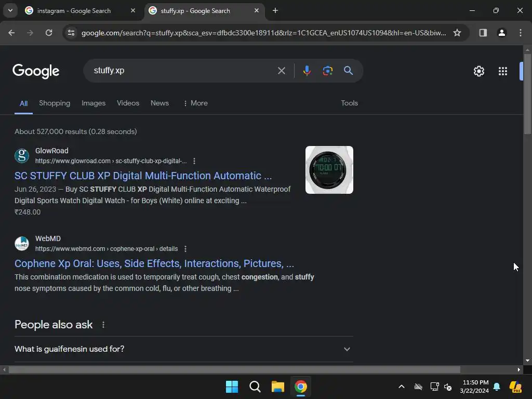Click the GlowRoad site URL
This screenshot has height=399, width=532.
coord(111,161)
